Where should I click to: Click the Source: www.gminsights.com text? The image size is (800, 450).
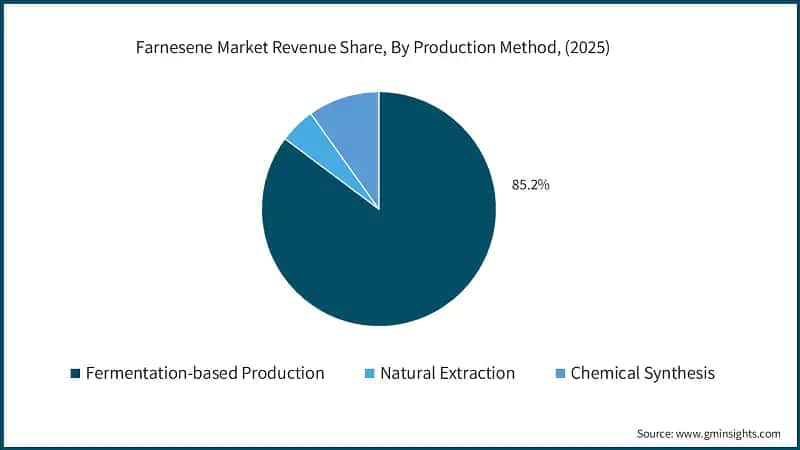(x=709, y=434)
